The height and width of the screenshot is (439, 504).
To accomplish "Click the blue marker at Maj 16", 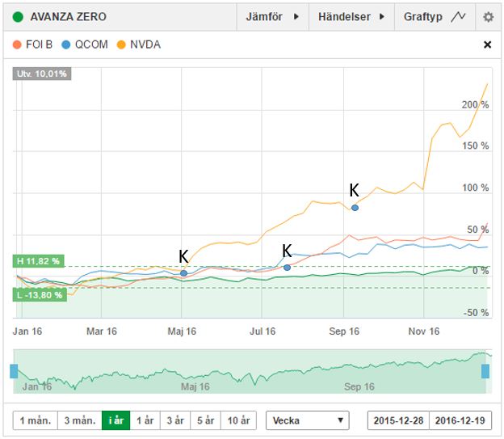I will click(183, 273).
